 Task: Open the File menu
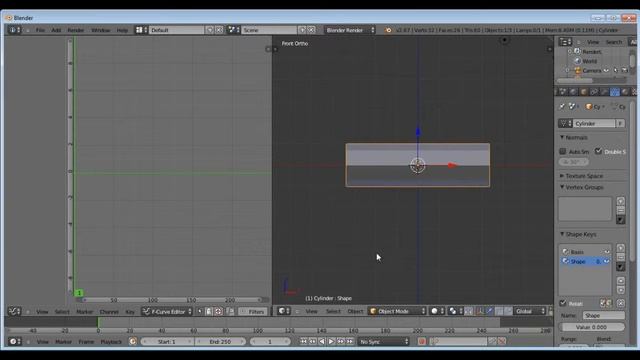click(40, 30)
